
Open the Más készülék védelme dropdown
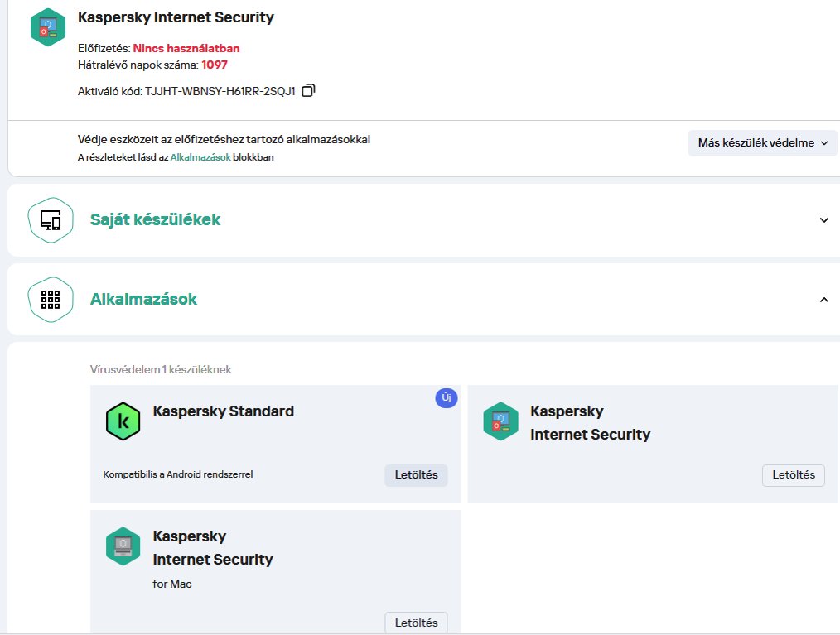coord(763,143)
